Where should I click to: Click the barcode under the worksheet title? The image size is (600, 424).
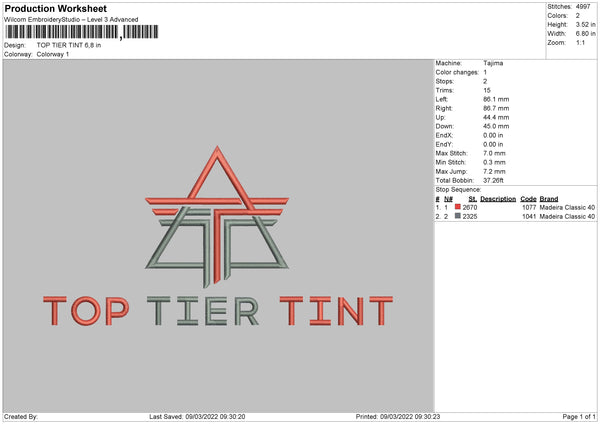[82, 32]
